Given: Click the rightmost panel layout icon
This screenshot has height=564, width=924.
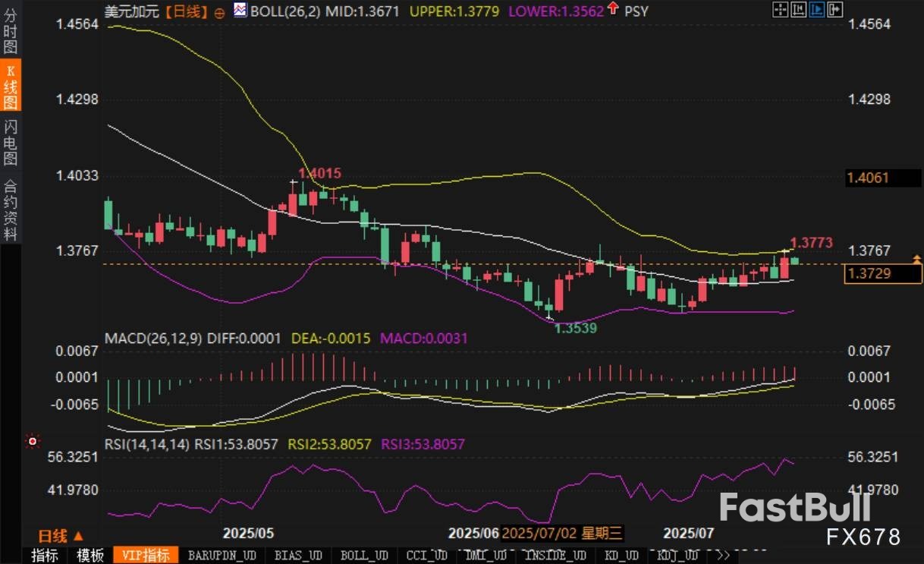Looking at the screenshot, I should pyautogui.click(x=834, y=10).
